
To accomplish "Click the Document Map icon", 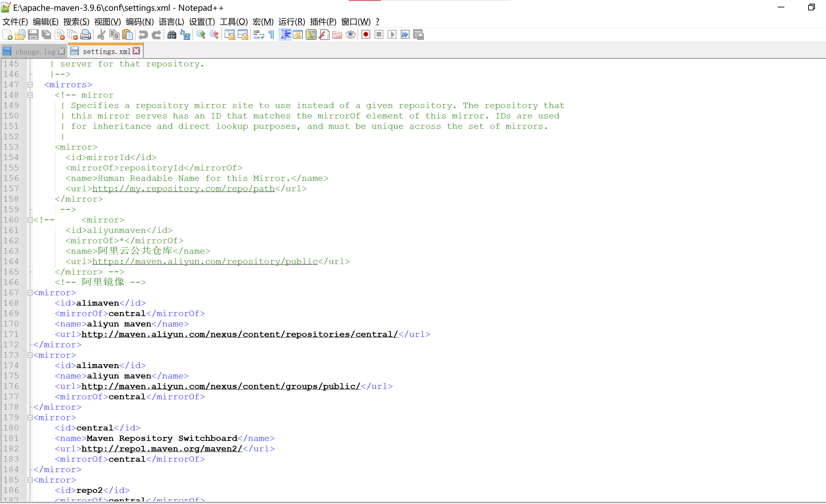I will click(x=311, y=35).
